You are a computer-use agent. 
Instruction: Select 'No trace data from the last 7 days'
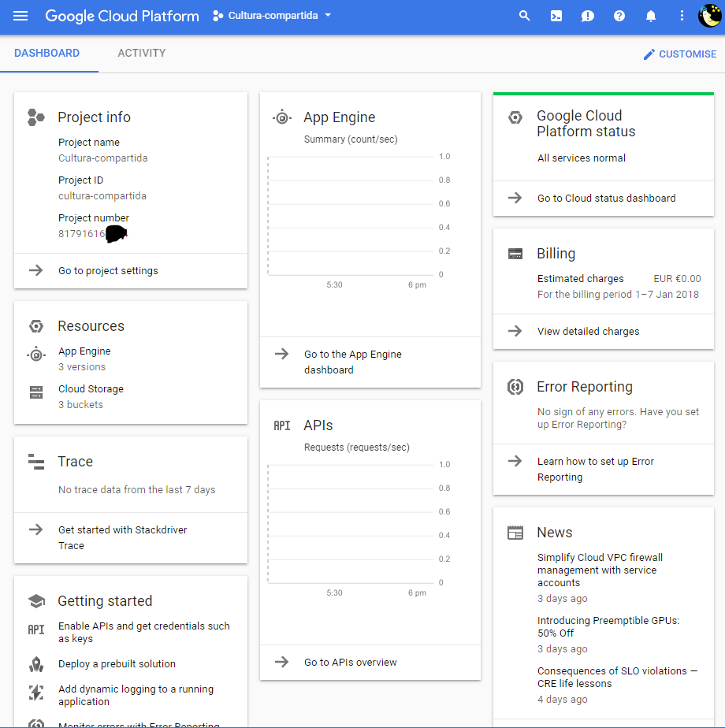(137, 490)
